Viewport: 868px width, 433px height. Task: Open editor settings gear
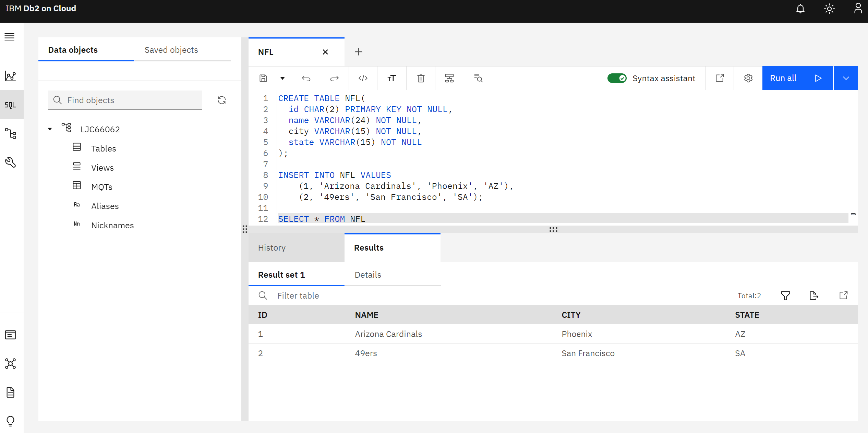pyautogui.click(x=748, y=78)
